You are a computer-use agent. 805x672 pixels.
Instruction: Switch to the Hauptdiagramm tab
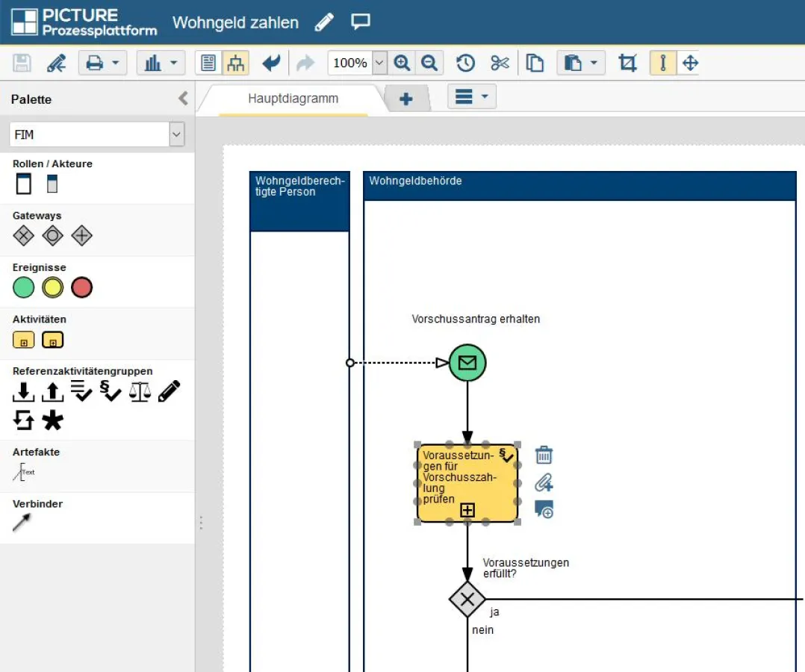coord(293,99)
